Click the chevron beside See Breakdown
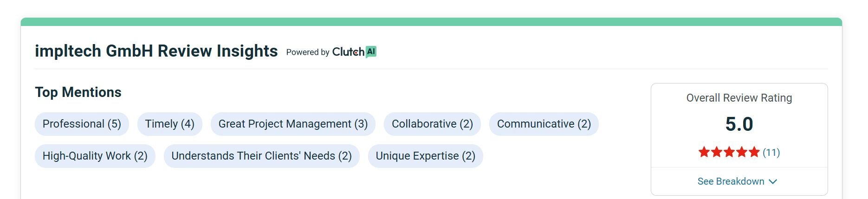Image resolution: width=868 pixels, height=199 pixels. [773, 181]
